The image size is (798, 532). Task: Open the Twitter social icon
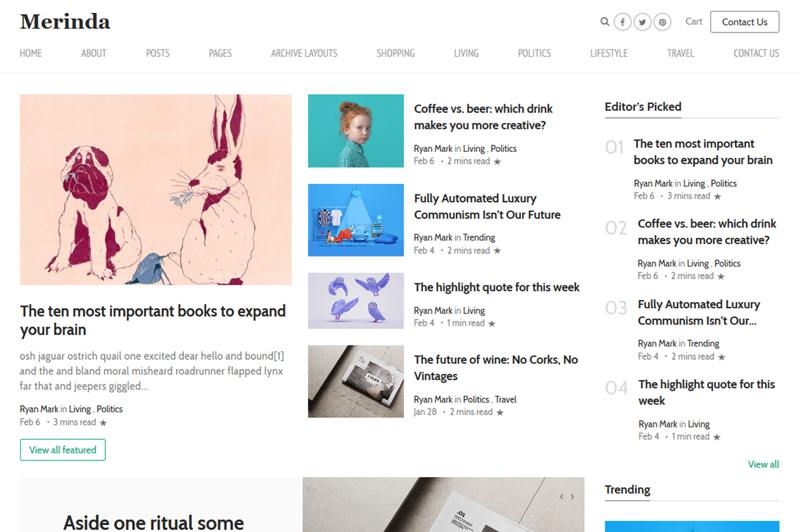coord(642,22)
